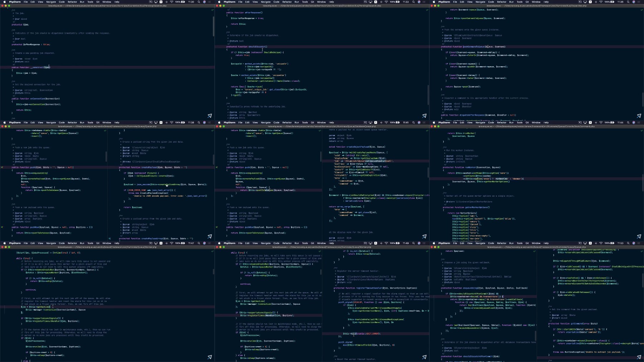This screenshot has width=644, height=362.
Task: Click the Dispatcher.php file path in the title bar
Action: click(538, 6)
